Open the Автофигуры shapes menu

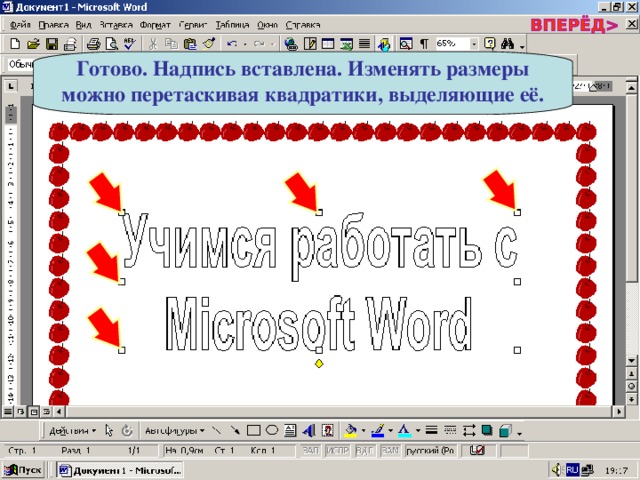[175, 431]
